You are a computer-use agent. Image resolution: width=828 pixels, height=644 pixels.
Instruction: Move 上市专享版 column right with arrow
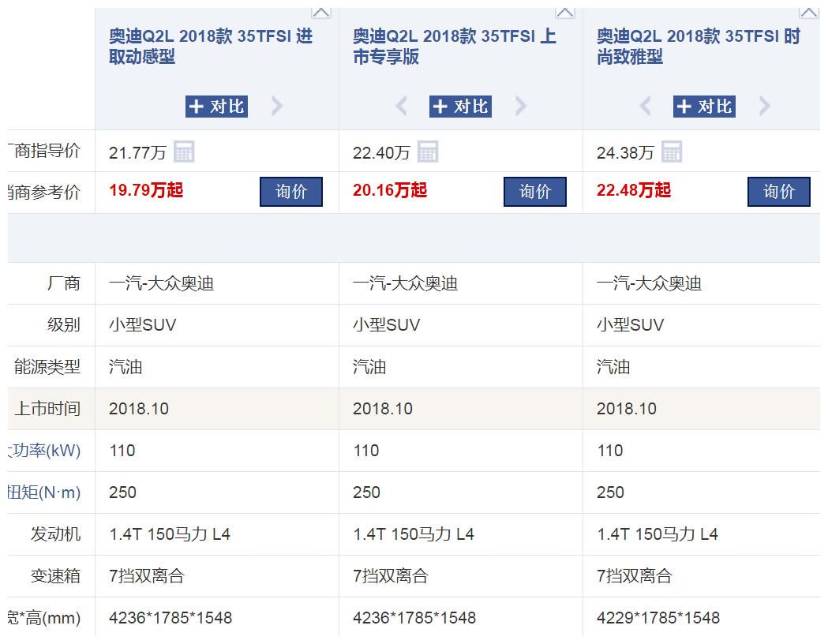[521, 106]
